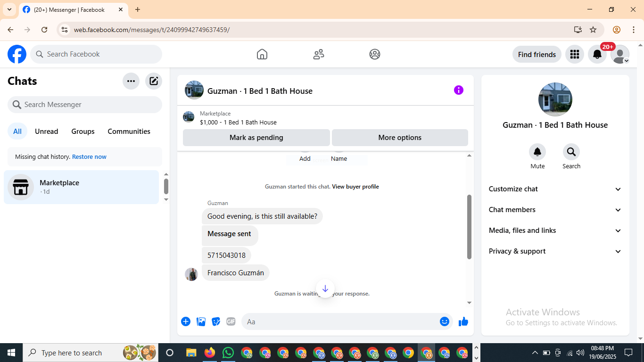Viewport: 644px width, 362px height.
Task: Click the browser address bar URL
Action: (151, 30)
